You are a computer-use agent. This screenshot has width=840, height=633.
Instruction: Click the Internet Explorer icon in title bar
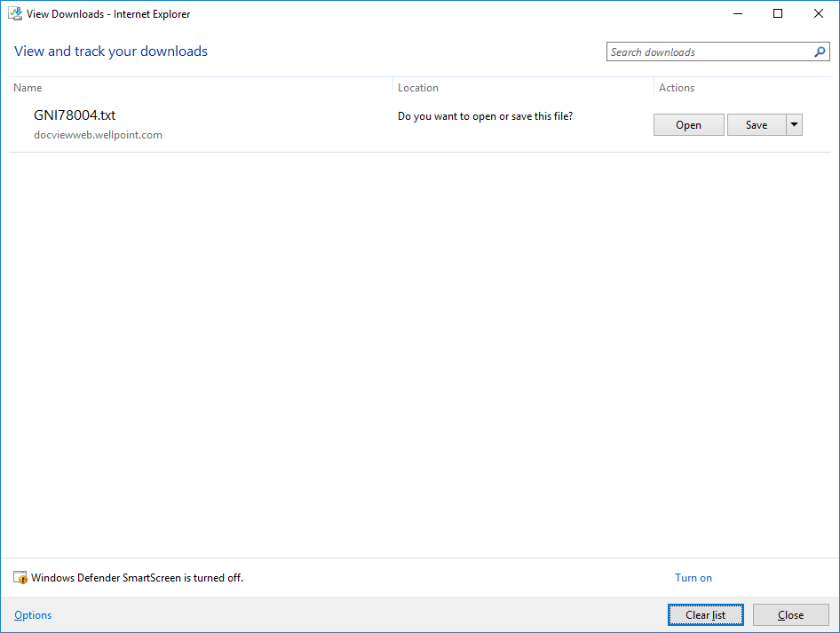(x=14, y=13)
